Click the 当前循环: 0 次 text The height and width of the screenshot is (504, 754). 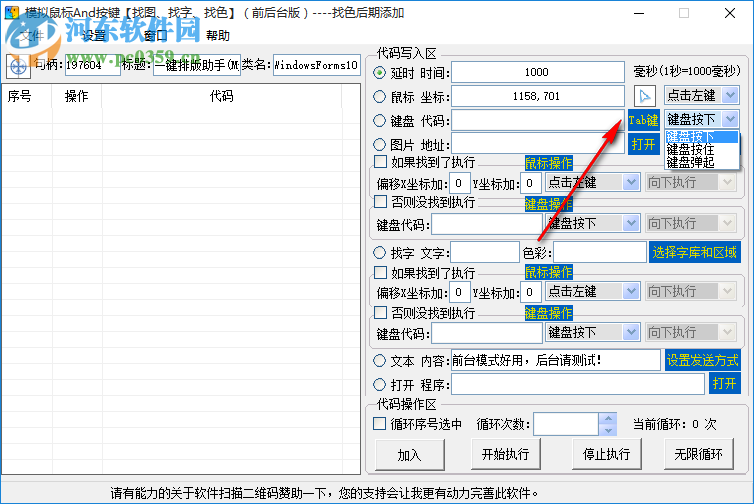coord(674,424)
